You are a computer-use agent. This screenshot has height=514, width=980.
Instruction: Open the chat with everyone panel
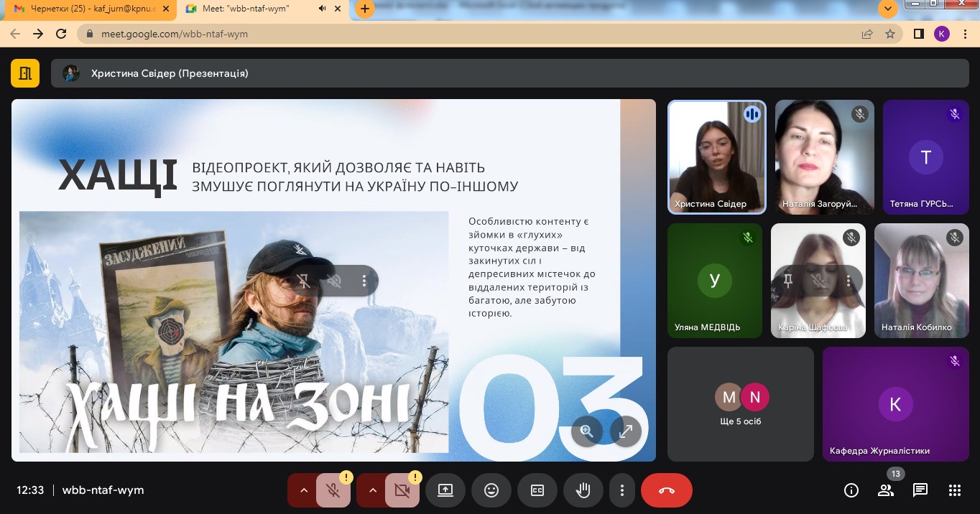(x=920, y=490)
